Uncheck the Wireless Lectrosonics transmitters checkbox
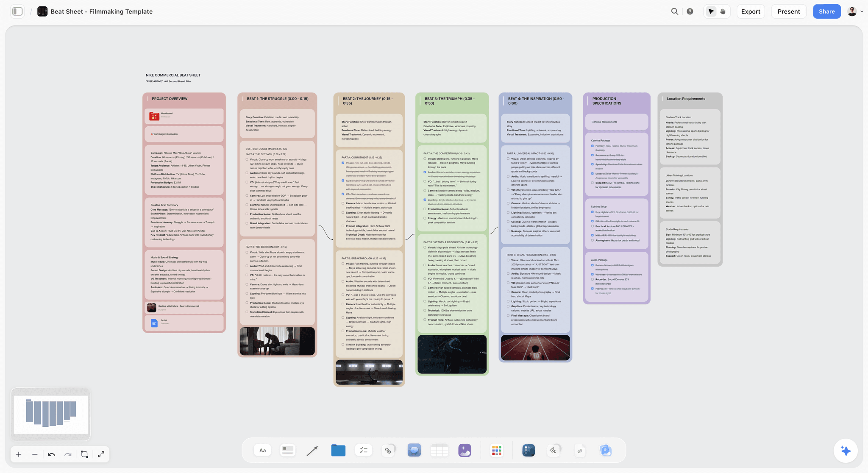 (593, 274)
